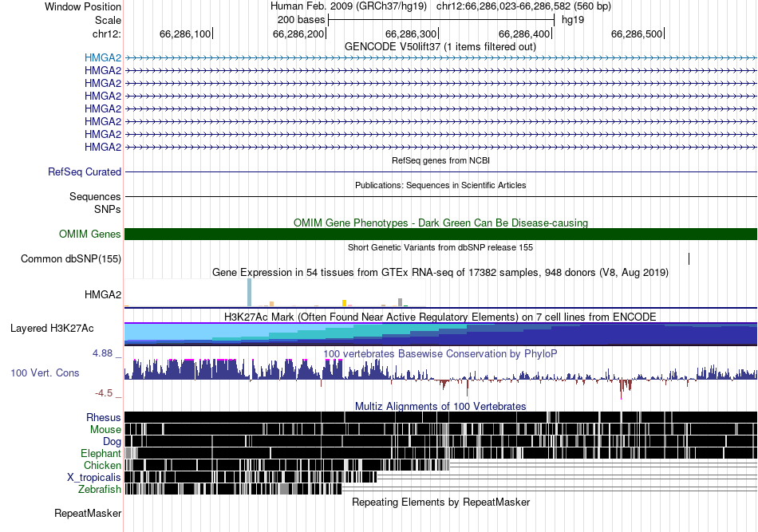Click the OMIM Gene Phenotypes track title
Image resolution: width=758 pixels, height=532 pixels.
(441, 223)
